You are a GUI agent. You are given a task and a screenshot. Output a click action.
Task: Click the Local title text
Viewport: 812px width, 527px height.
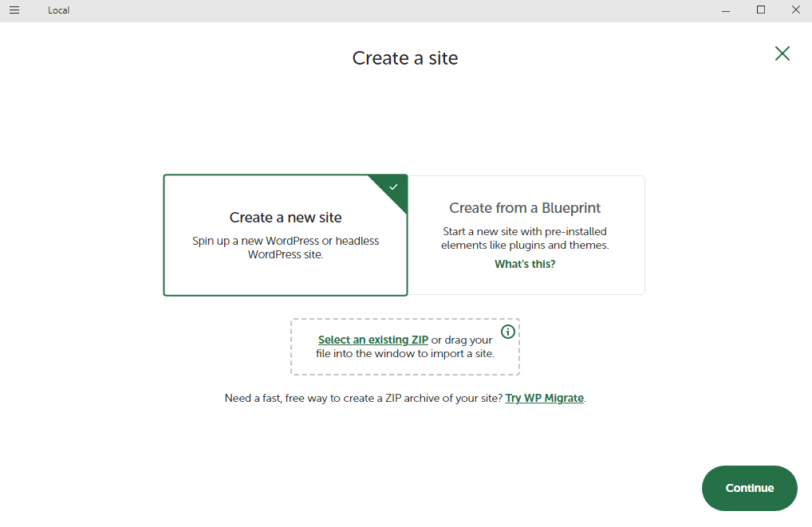pos(58,10)
